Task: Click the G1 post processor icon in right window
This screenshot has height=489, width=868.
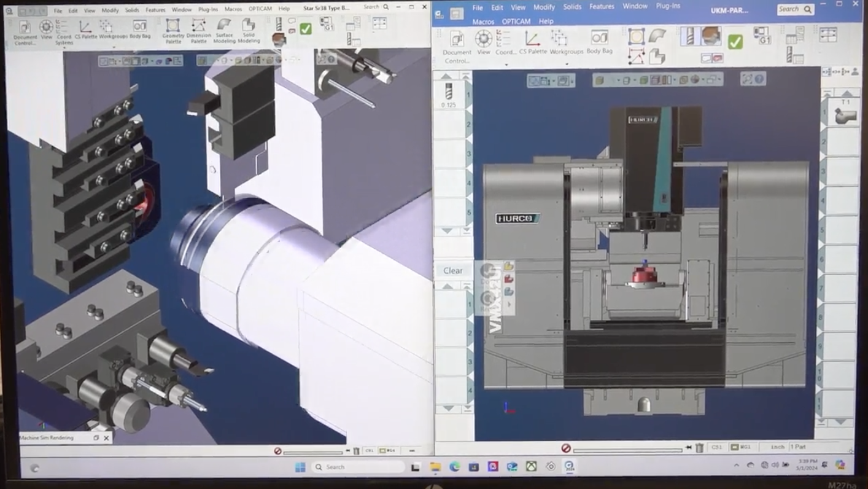Action: [x=762, y=36]
